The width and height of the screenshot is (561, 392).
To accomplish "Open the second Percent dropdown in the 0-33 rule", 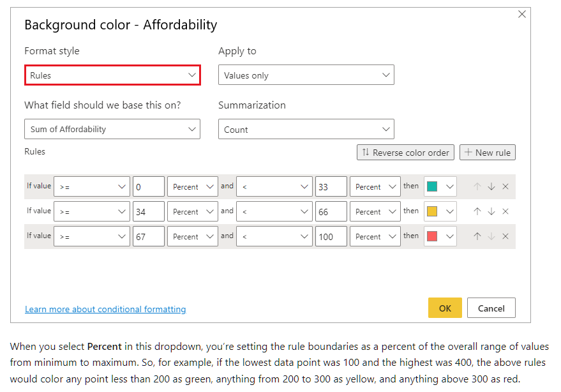I will (x=375, y=186).
